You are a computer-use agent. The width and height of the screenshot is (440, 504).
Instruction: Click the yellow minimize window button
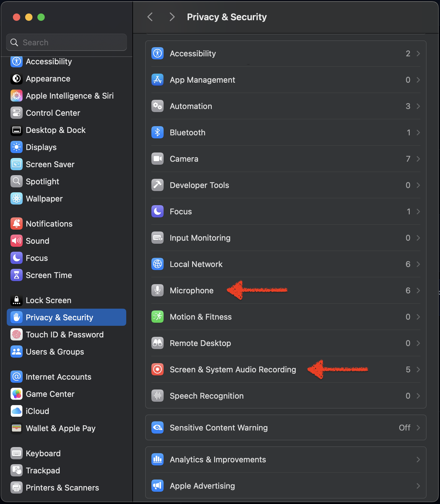click(29, 17)
